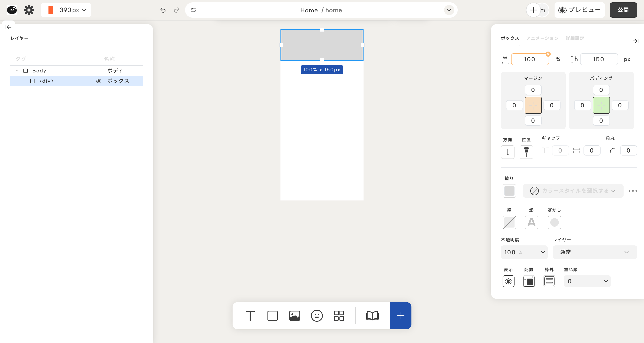Toggle visibility eye on div layer

pyautogui.click(x=99, y=81)
